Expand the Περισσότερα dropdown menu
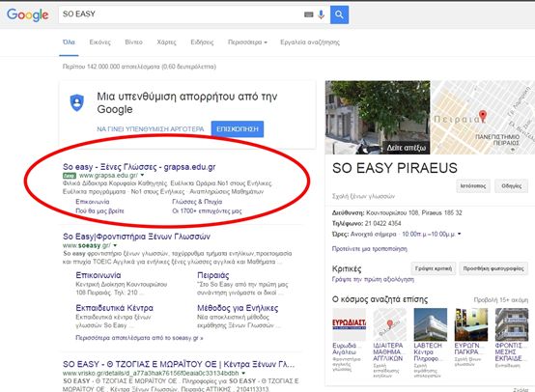The height and width of the screenshot is (392, 535). (x=247, y=42)
